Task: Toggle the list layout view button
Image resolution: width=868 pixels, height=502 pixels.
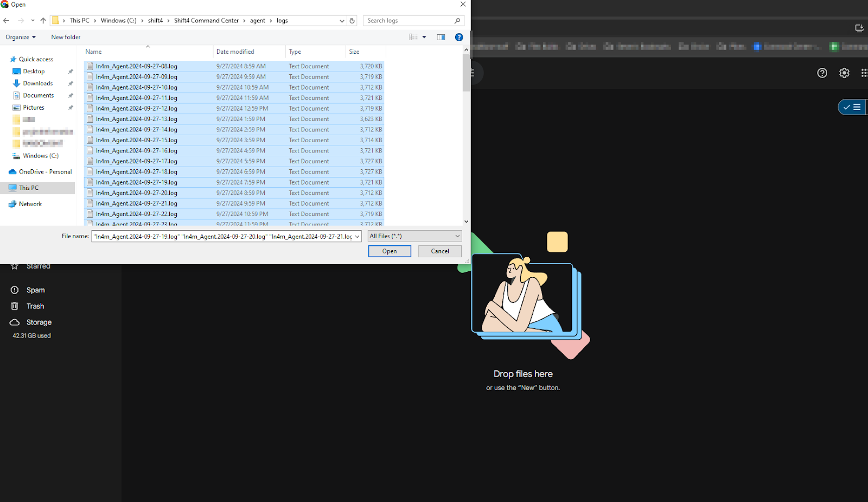Action: tap(856, 107)
